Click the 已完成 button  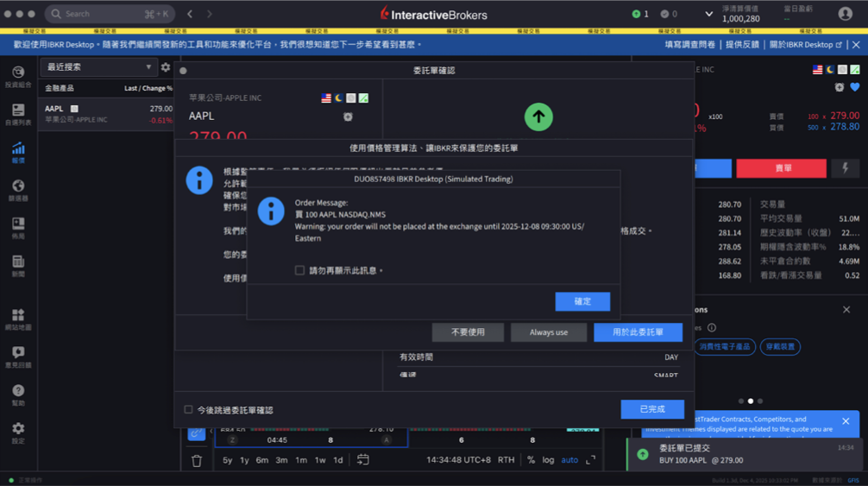[652, 409]
